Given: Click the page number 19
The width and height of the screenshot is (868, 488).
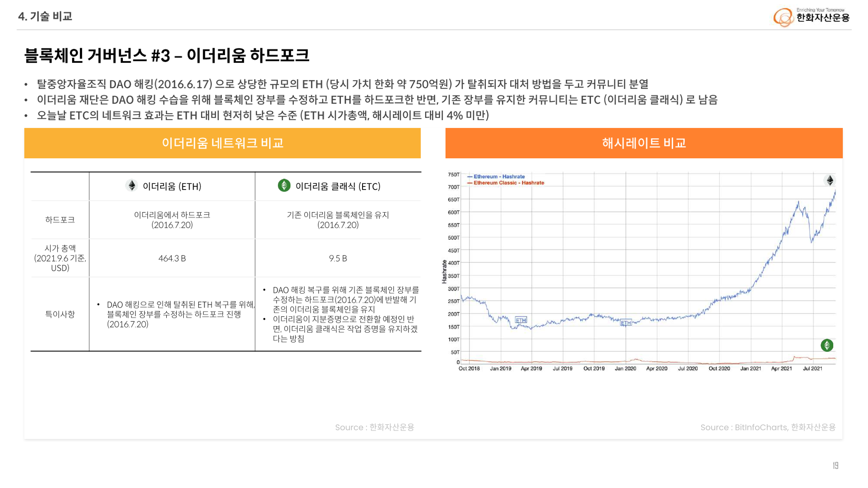Looking at the screenshot, I should click(835, 465).
